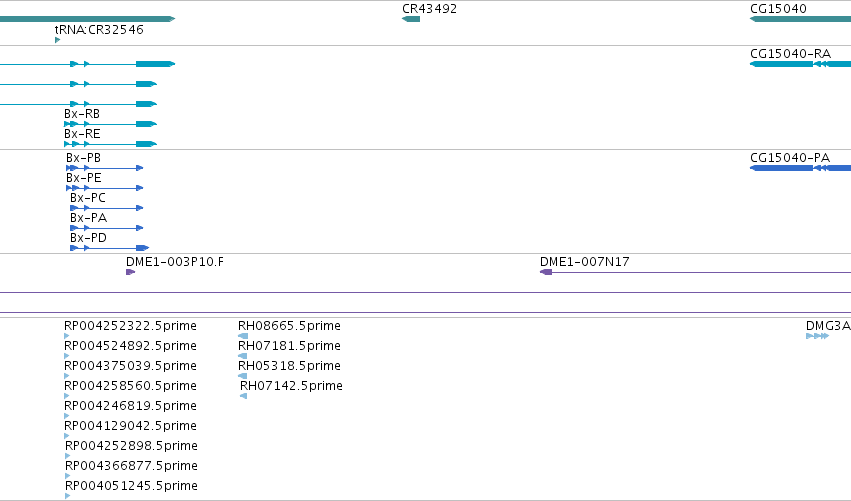This screenshot has width=851, height=501.
Task: Click the Bx-PE protein label
Action: click(x=84, y=178)
